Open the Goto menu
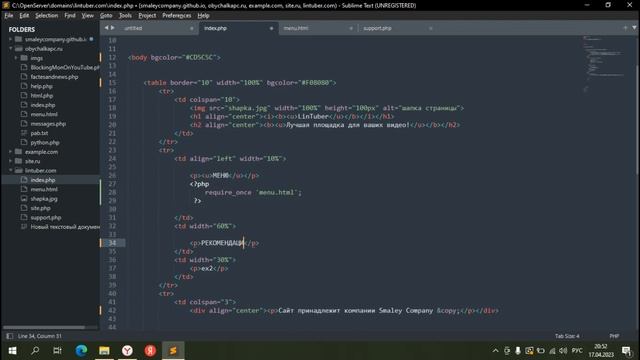640x360 pixels. click(106, 16)
